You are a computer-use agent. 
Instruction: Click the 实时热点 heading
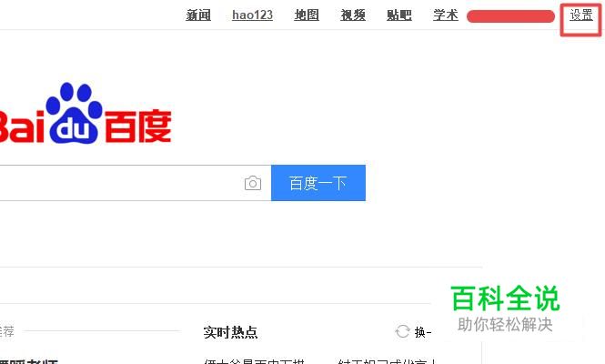coord(230,332)
